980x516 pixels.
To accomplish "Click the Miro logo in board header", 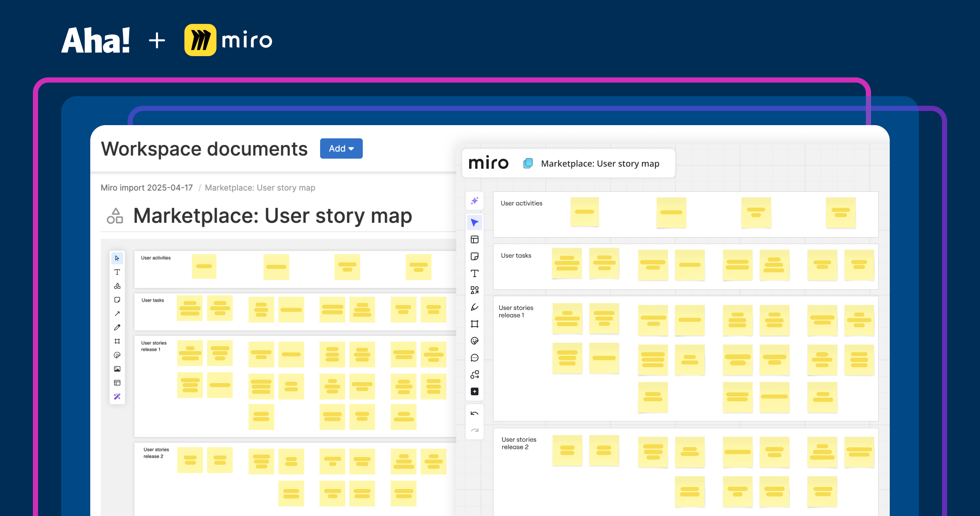I will 488,163.
